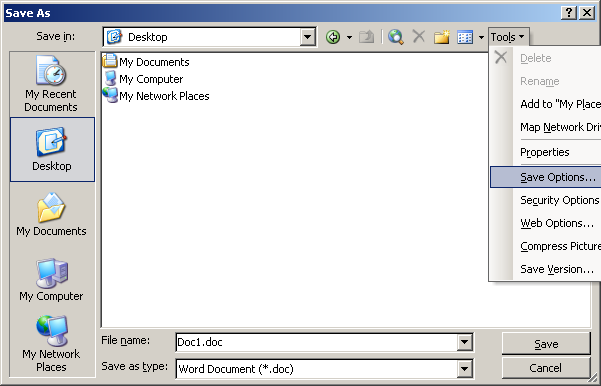Open My Network Places in the places bar
This screenshot has width=601, height=386.
[51, 344]
